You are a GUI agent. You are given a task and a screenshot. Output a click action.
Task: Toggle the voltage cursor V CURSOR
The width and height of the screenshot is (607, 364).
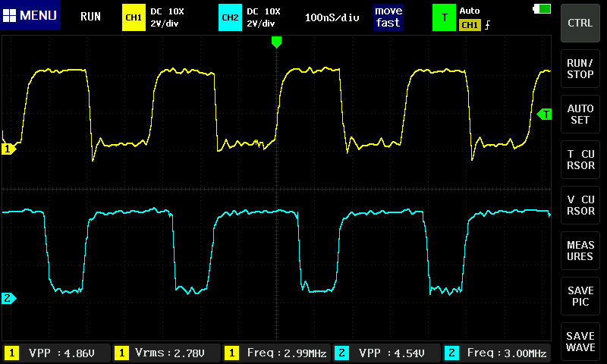click(x=580, y=206)
